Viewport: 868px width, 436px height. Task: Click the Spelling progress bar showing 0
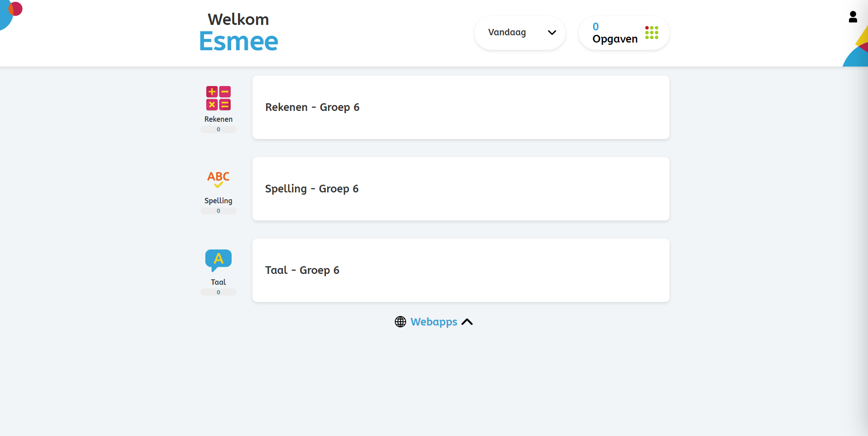pos(218,211)
